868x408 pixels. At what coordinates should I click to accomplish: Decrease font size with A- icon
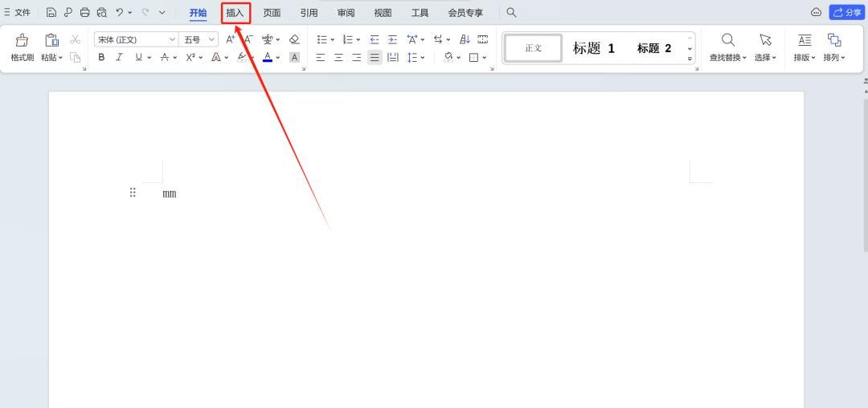(248, 39)
